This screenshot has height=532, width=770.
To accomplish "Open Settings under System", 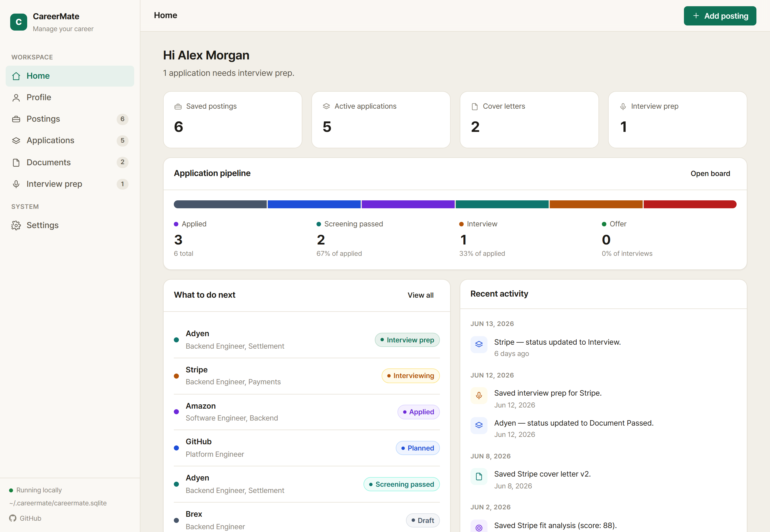I will [70, 225].
